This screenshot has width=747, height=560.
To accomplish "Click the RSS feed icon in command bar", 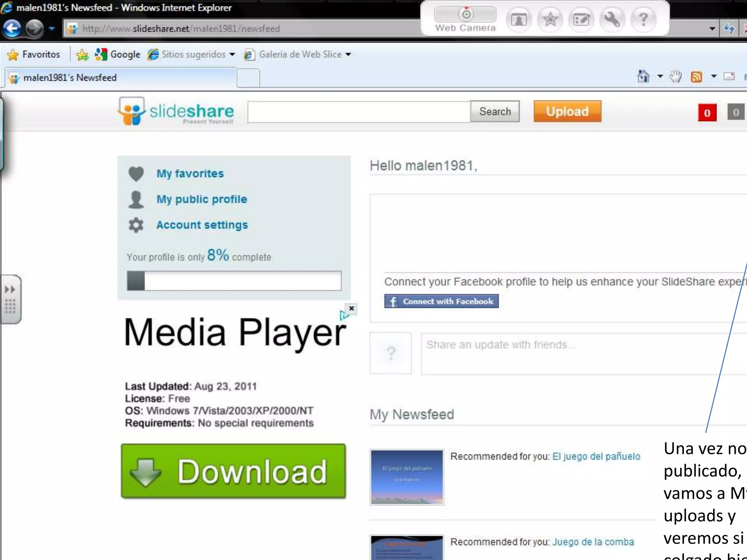I will pos(696,77).
